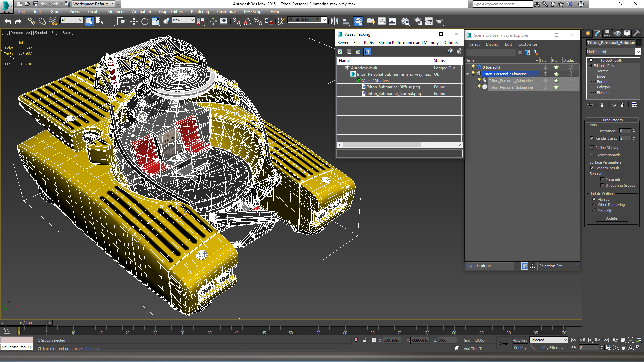Click the object color swatch beside name
Screen dimensions: 644x362
coord(639,43)
